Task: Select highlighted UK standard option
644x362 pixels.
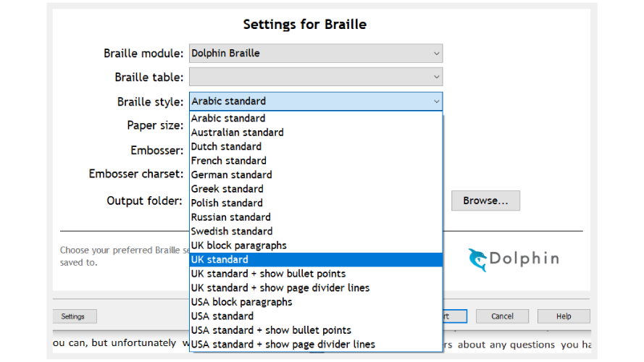Action: click(219, 259)
